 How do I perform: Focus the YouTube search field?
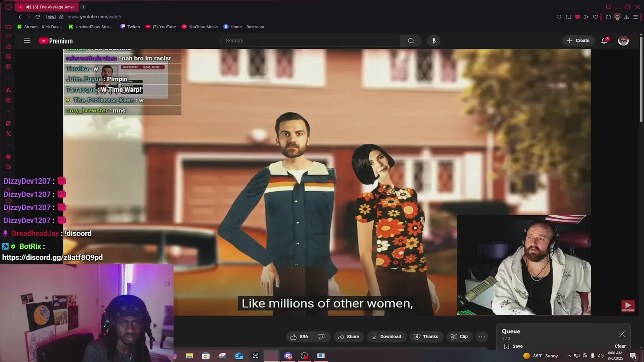click(310, 41)
